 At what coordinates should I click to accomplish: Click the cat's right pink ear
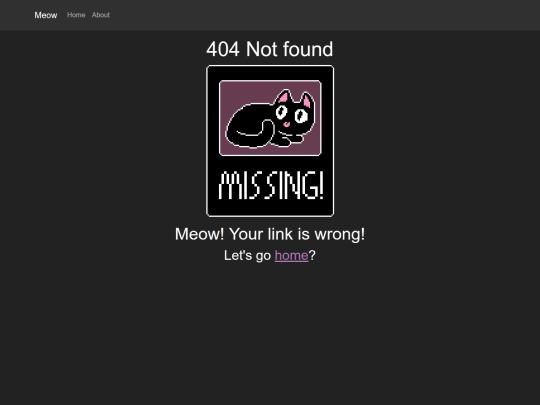[307, 100]
